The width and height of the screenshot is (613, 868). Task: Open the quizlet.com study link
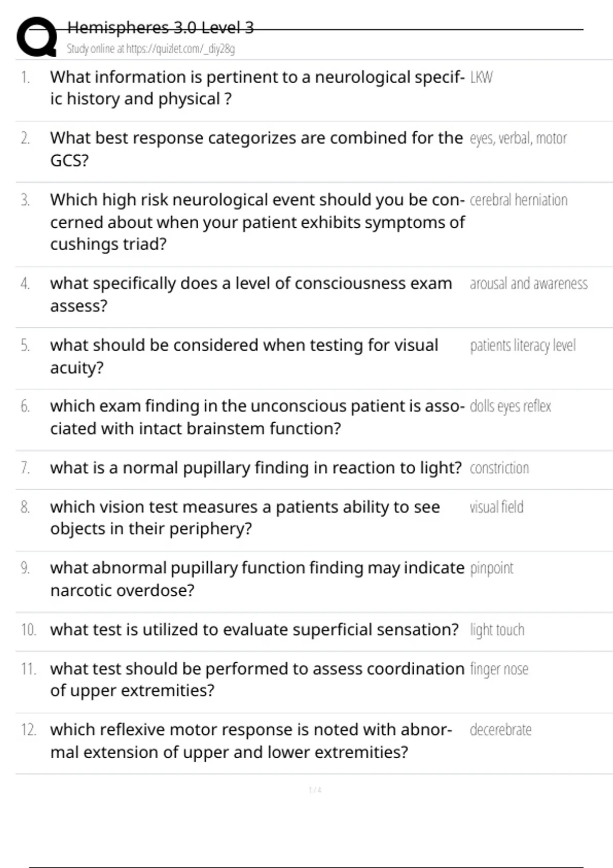pyautogui.click(x=150, y=49)
